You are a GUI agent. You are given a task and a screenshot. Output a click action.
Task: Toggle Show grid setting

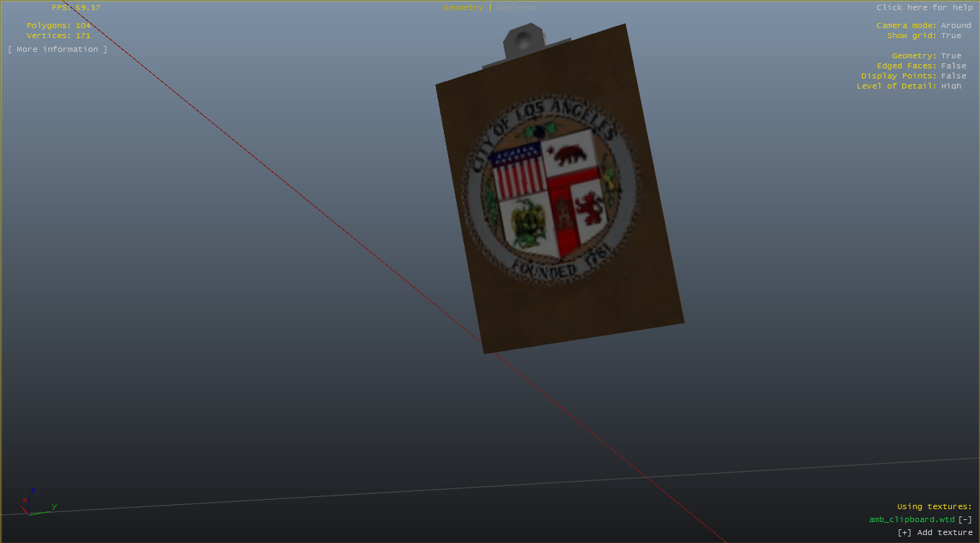coord(950,36)
